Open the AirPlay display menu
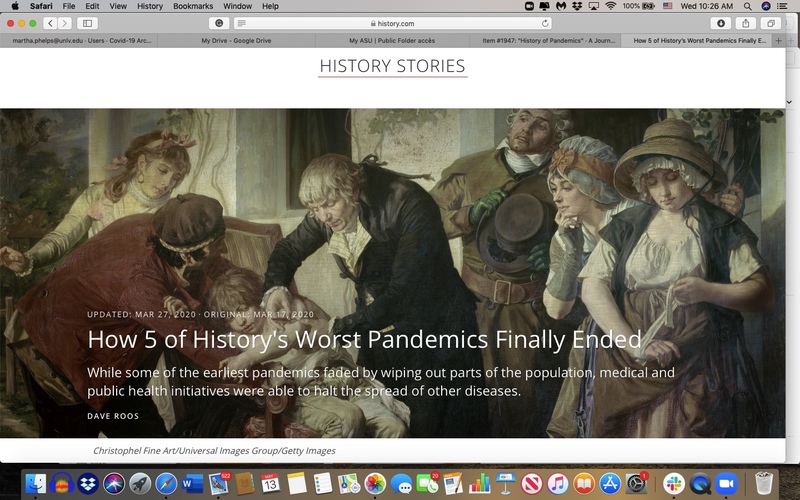Image resolution: width=800 pixels, height=500 pixels. (594, 6)
